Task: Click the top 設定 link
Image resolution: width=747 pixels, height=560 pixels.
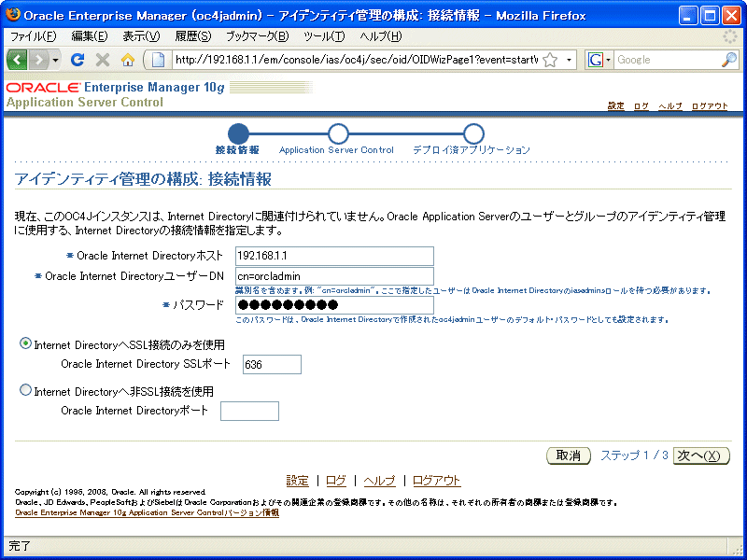Action: (615, 106)
